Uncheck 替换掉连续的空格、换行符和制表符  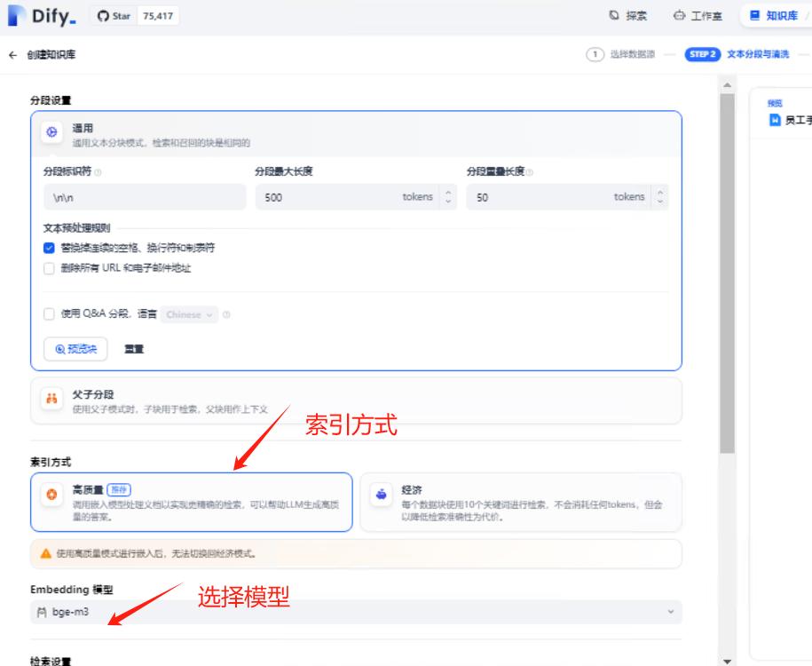(50, 248)
